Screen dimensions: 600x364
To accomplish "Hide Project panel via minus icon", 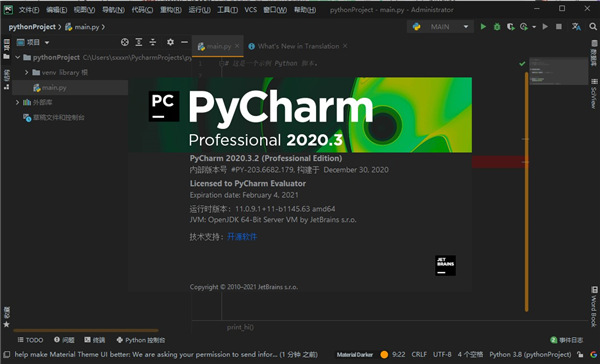I will pyautogui.click(x=184, y=42).
